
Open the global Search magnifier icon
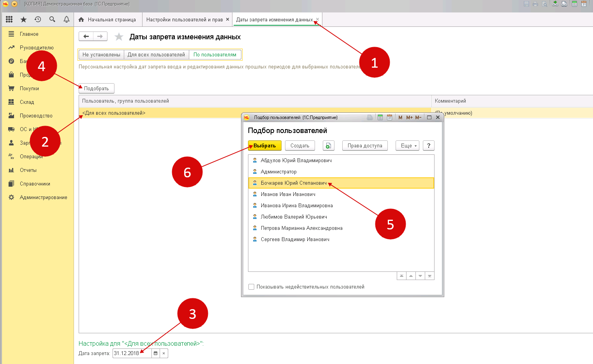pyautogui.click(x=52, y=19)
